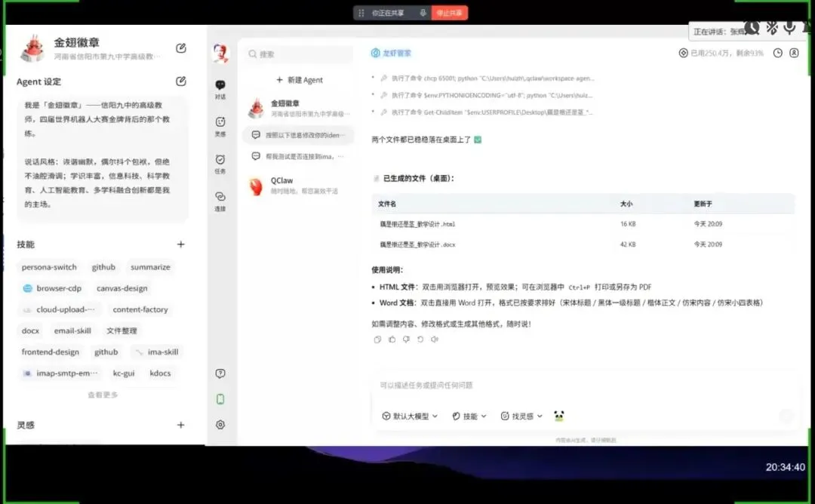Read the reply aloud with speaker icon
The width and height of the screenshot is (815, 504).
click(435, 340)
